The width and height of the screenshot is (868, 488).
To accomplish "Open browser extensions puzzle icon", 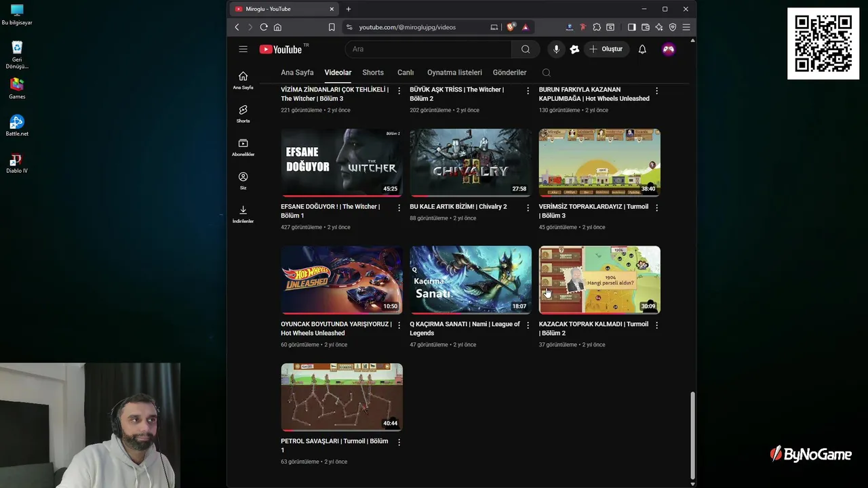I will click(x=597, y=27).
